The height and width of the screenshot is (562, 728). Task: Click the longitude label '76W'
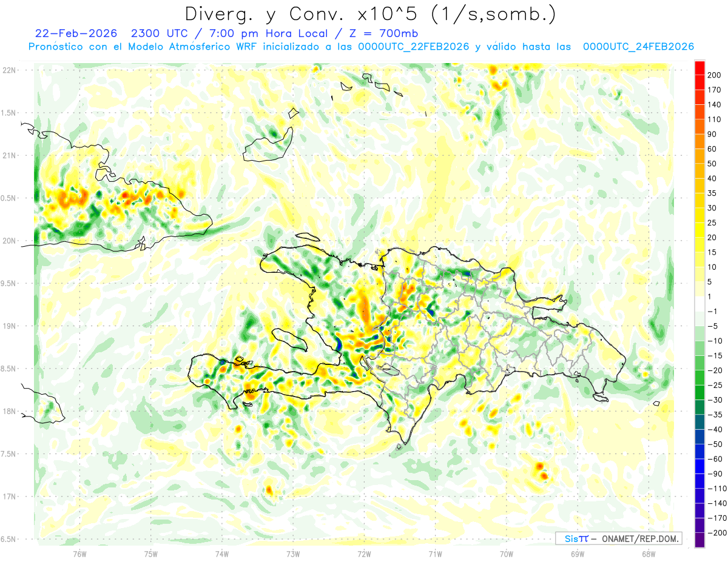(79, 554)
